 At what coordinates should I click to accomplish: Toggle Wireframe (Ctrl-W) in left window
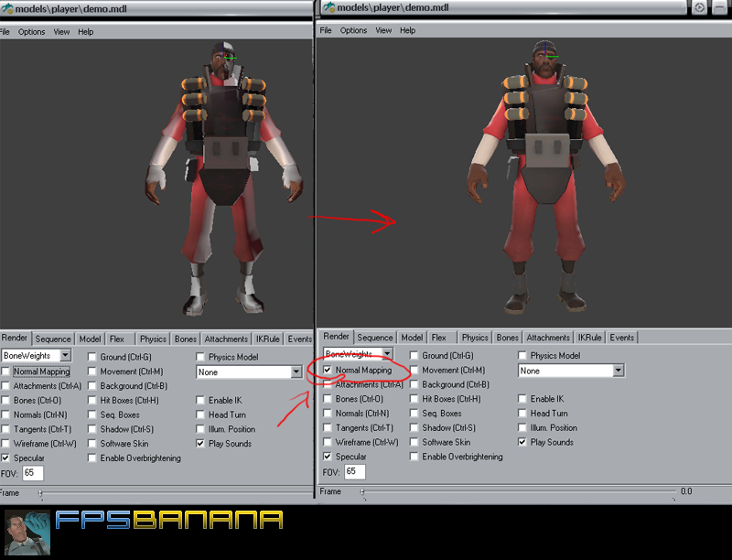coord(5,443)
